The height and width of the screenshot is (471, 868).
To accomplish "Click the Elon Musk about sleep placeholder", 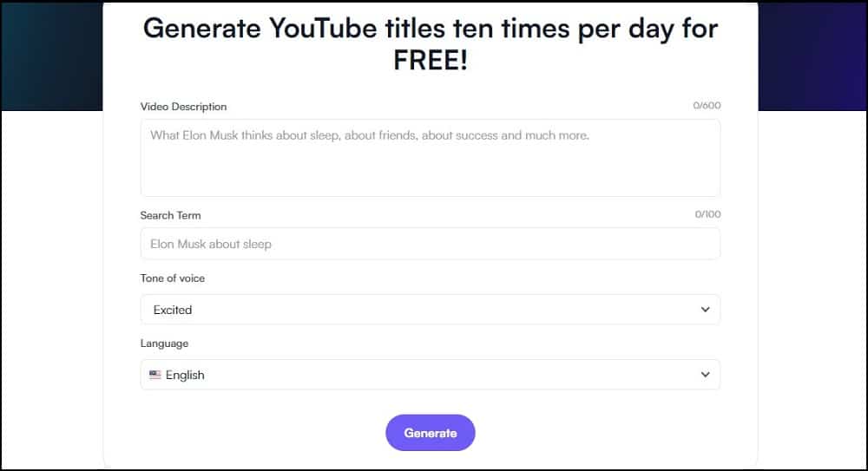I will 211,244.
